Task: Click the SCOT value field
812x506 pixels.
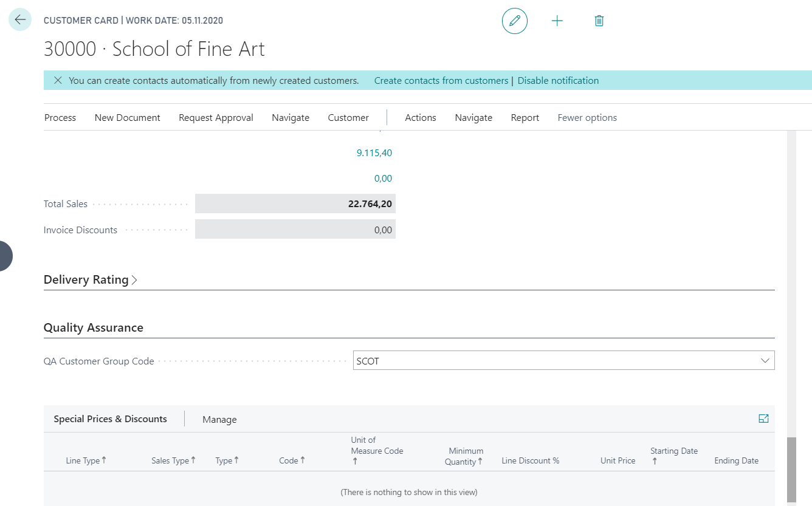Action: tap(563, 361)
